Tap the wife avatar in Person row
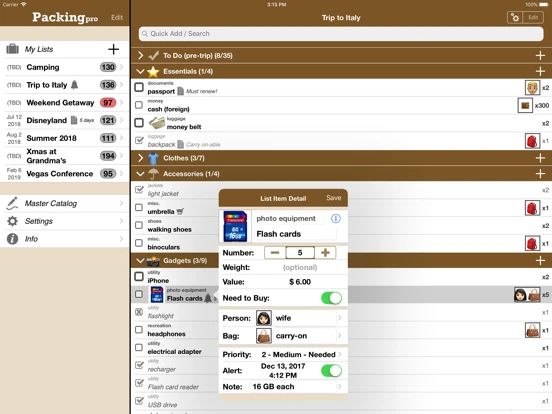552x414 pixels. click(x=264, y=318)
